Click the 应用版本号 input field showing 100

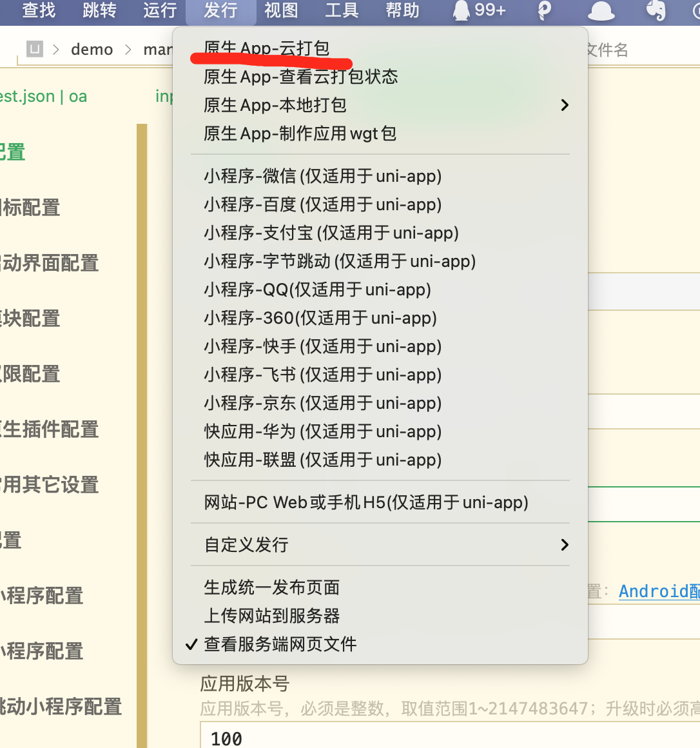click(450, 736)
